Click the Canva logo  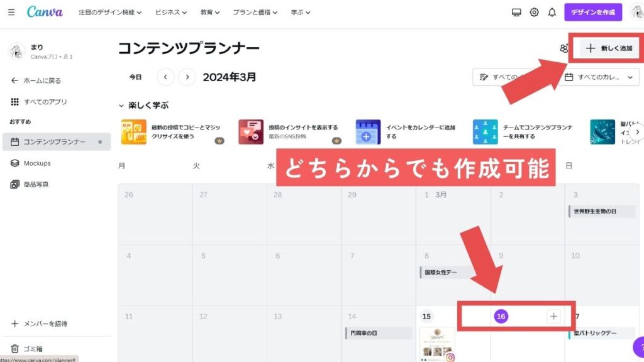(45, 12)
